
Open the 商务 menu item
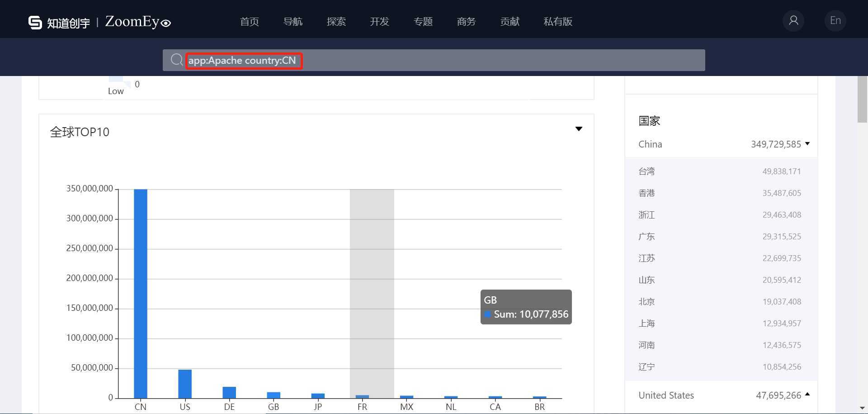pyautogui.click(x=467, y=22)
